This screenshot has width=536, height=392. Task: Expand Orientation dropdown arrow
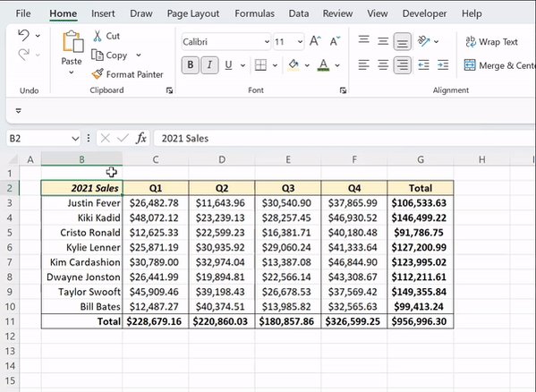(x=436, y=42)
